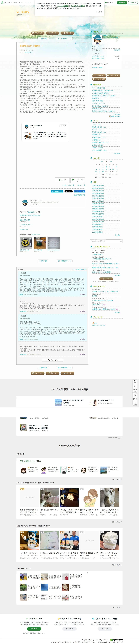139x644 pixels.
Task: Open the RSS feed icon link
Action: (95, 323)
